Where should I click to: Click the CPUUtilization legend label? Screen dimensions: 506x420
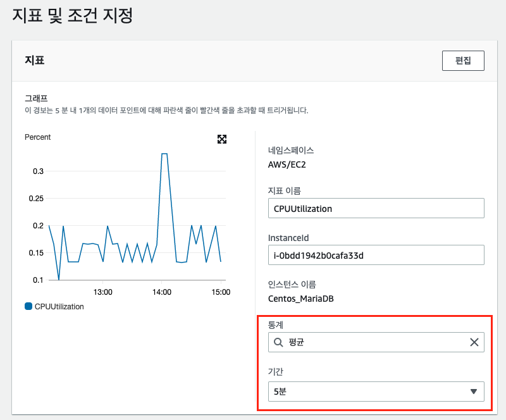click(x=59, y=306)
